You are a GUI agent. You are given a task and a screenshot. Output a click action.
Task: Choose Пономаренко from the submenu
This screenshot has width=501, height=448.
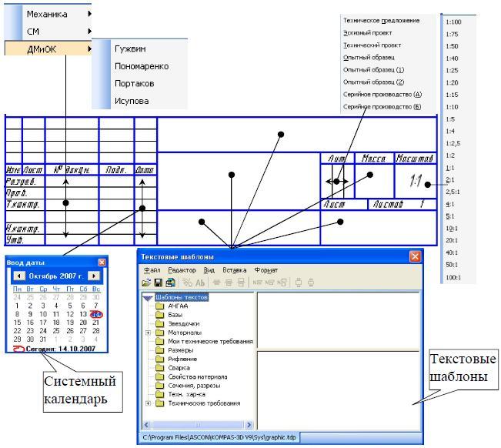click(x=142, y=66)
